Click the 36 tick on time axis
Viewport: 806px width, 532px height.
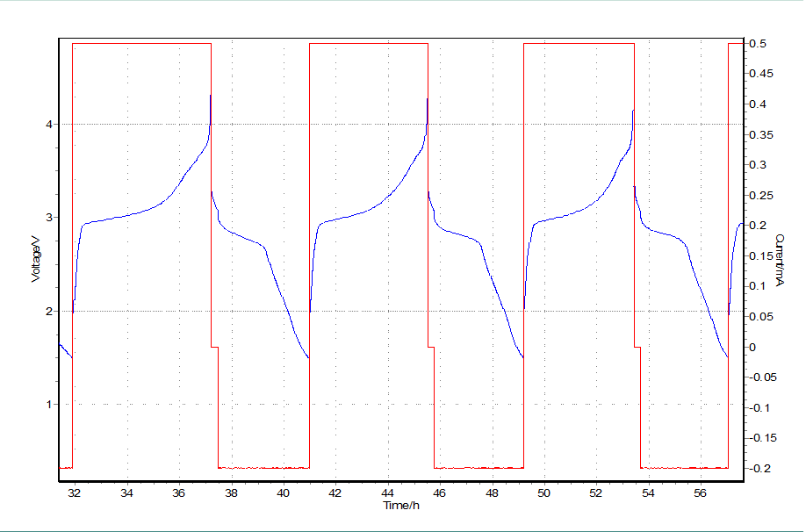coord(179,493)
